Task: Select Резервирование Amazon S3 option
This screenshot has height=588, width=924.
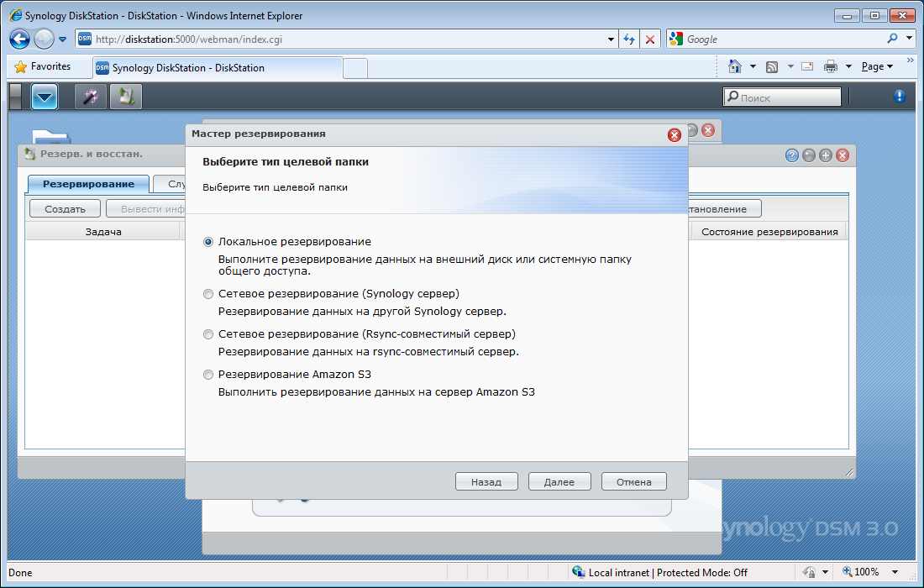Action: [x=208, y=374]
